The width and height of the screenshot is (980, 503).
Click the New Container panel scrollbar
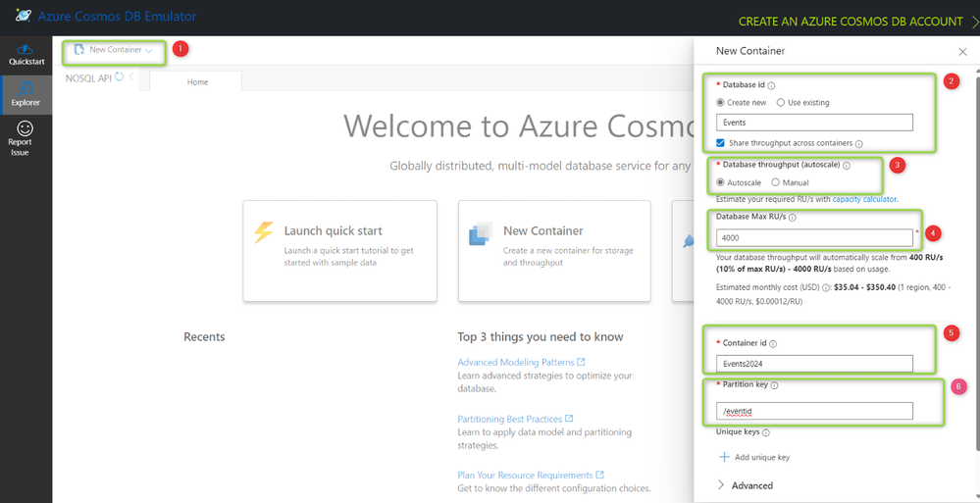tap(976, 263)
